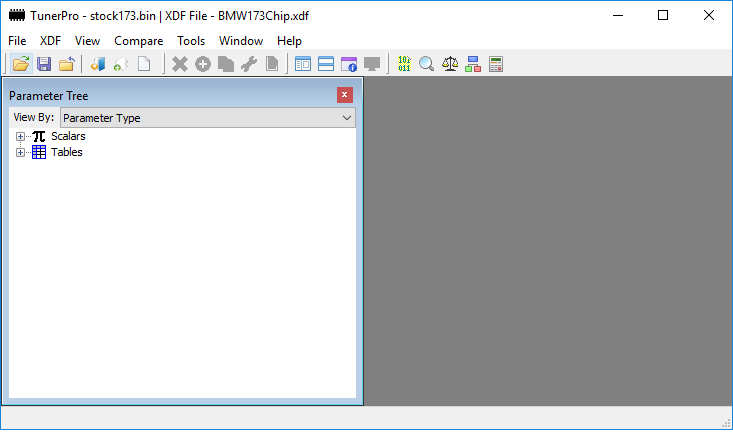
Task: Click the magnifying glass search icon
Action: (427, 64)
